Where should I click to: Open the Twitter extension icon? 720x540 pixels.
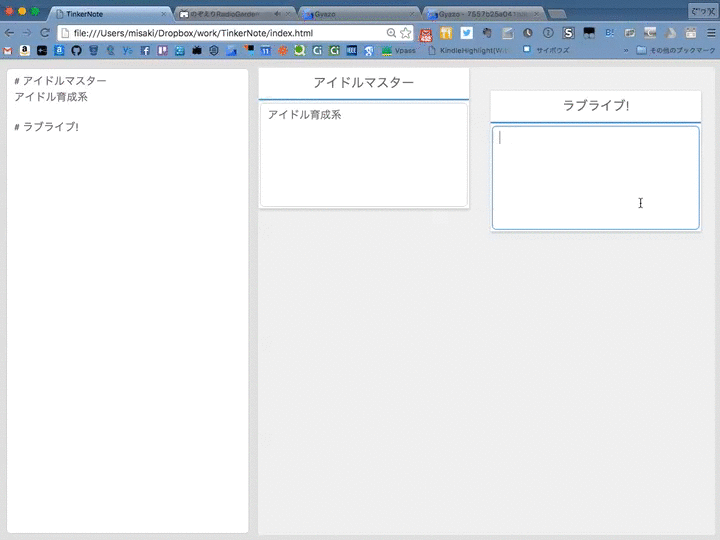coord(467,33)
